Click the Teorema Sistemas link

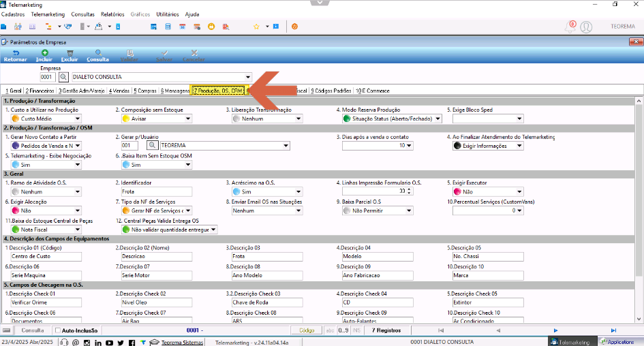tap(183, 343)
